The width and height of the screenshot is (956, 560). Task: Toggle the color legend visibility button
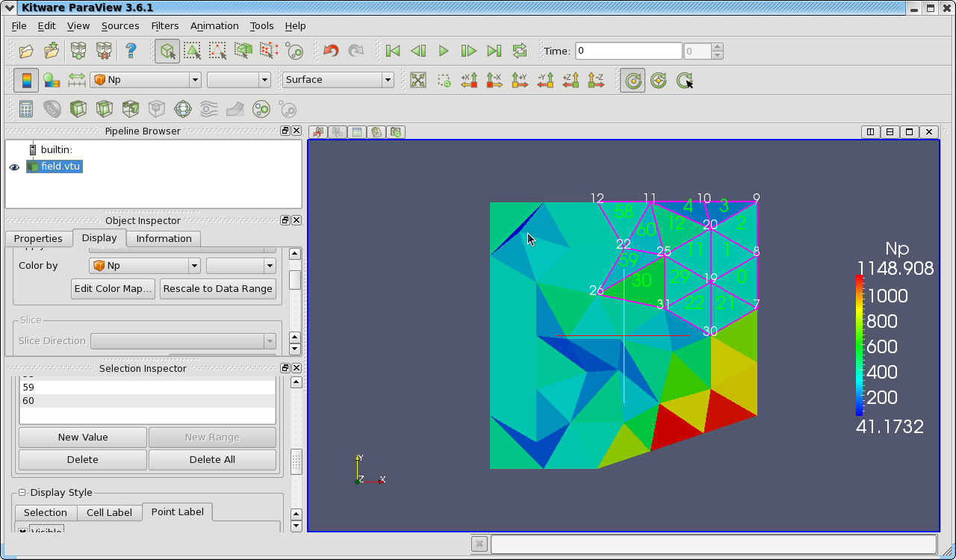(26, 80)
